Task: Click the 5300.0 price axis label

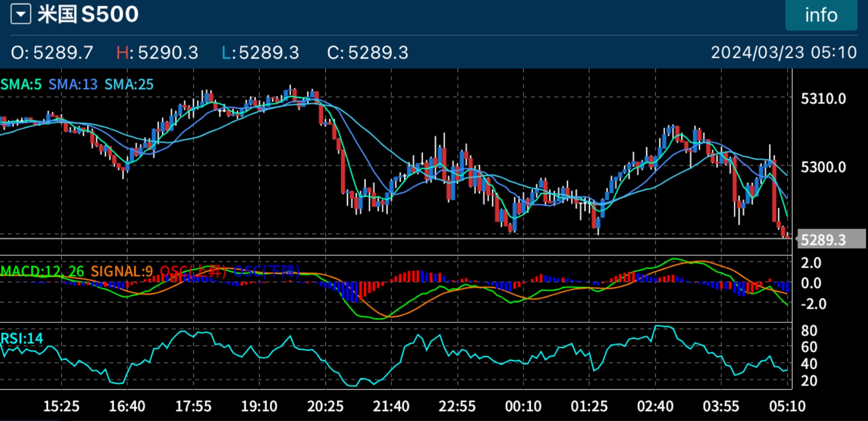Action: [823, 167]
